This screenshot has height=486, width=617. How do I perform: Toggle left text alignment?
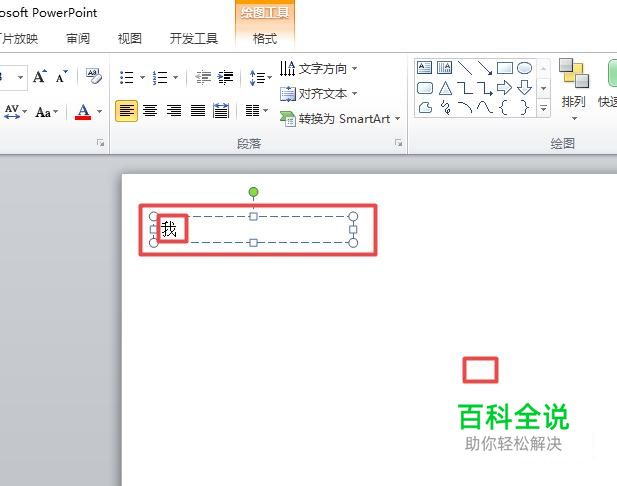(126, 111)
